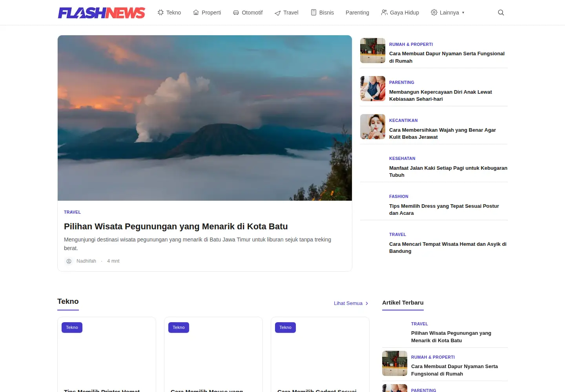The width and height of the screenshot is (565, 392).
Task: Open search with the magnifier icon
Action: [501, 13]
